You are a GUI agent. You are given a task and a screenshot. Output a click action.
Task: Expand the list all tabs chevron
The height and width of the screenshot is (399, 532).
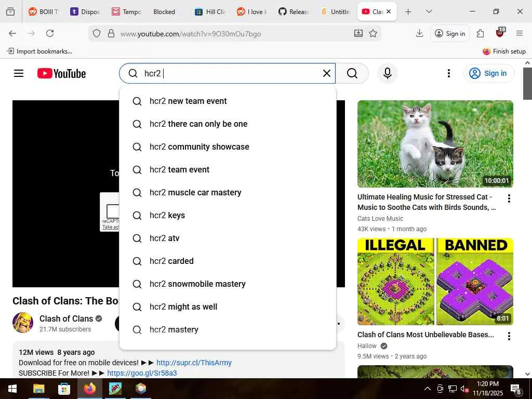pos(429,11)
